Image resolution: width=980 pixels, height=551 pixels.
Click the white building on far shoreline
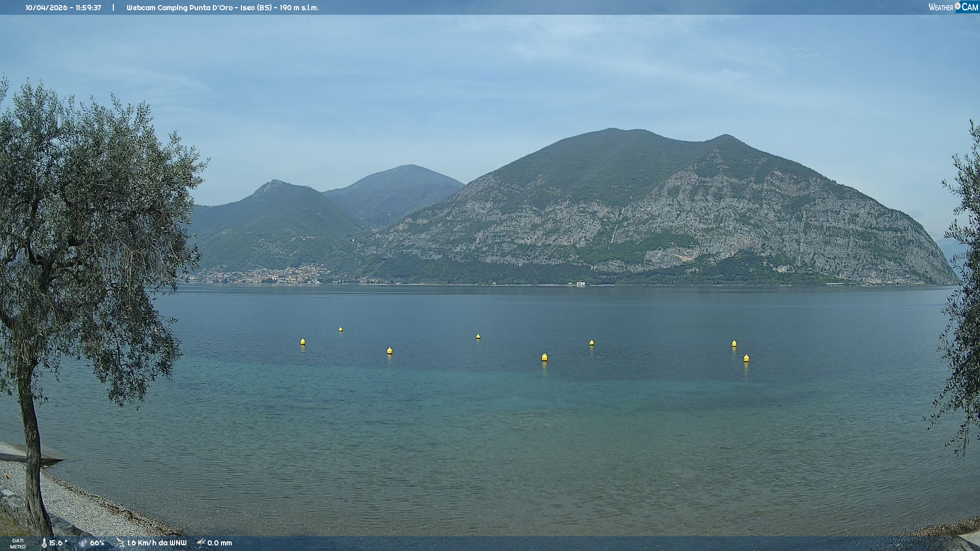(x=580, y=284)
